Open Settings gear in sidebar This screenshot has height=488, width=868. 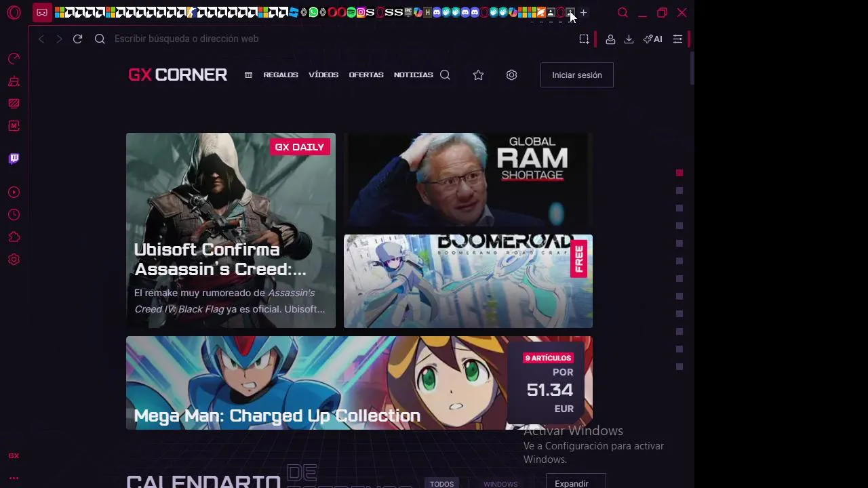[14, 260]
